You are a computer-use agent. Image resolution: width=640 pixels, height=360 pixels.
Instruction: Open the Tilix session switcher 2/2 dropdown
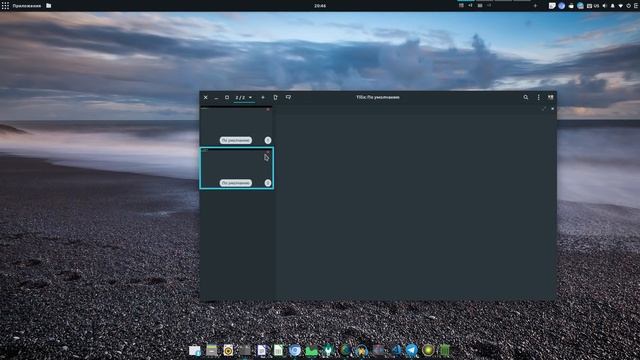tap(244, 98)
